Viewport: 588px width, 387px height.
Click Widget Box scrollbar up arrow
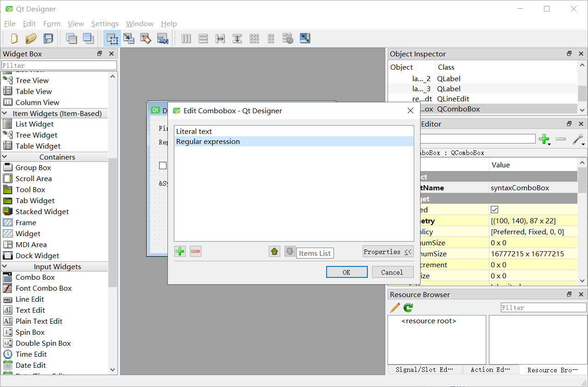(x=113, y=76)
